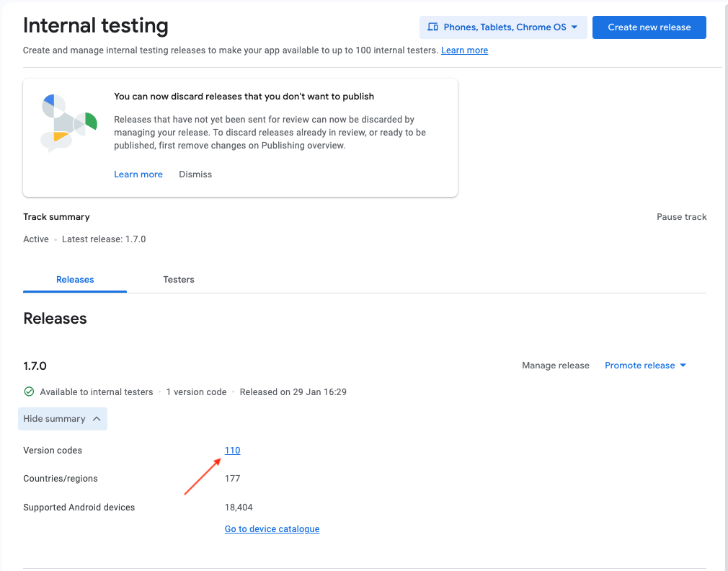This screenshot has width=728, height=571.
Task: Select the Releases tab
Action: 75,280
